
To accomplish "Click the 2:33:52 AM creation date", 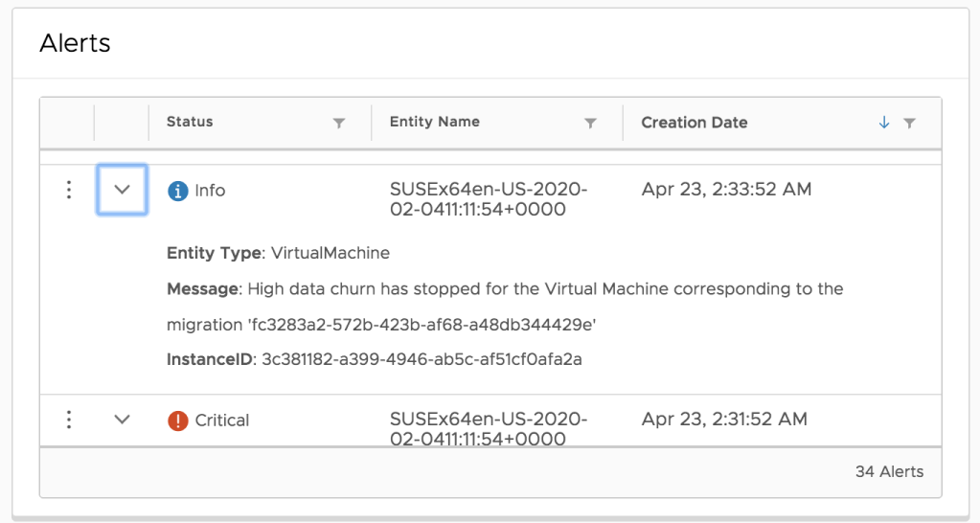I will pyautogui.click(x=726, y=190).
